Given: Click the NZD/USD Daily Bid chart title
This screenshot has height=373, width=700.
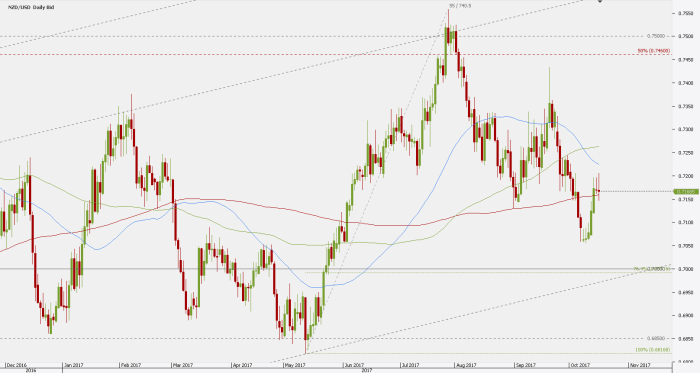Looking at the screenshot, I should (30, 7).
